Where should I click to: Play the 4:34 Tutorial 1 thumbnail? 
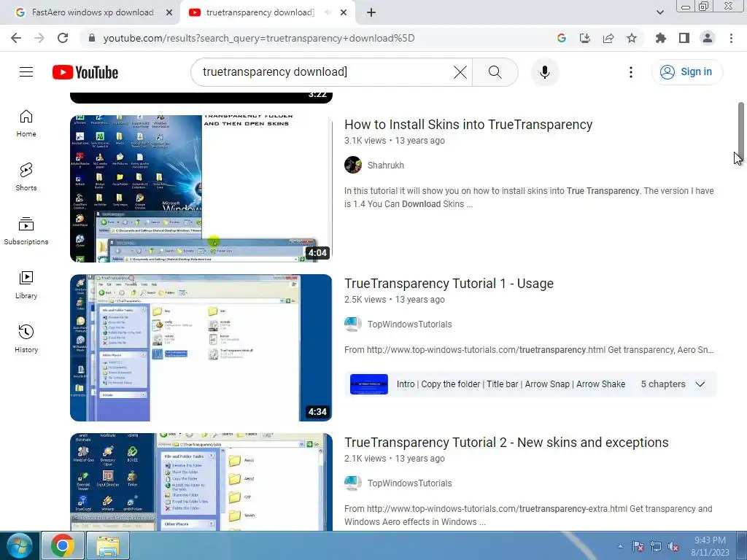(x=201, y=348)
